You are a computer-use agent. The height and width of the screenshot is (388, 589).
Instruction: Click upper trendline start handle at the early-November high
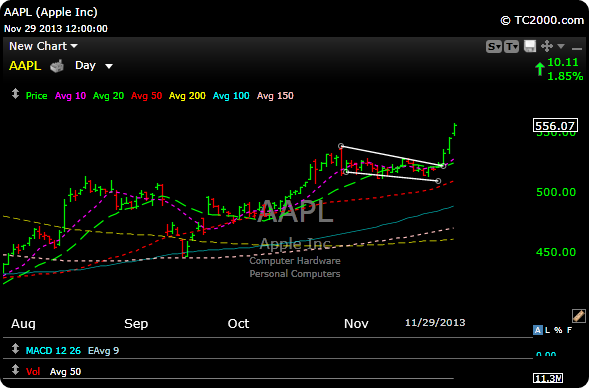coord(341,146)
